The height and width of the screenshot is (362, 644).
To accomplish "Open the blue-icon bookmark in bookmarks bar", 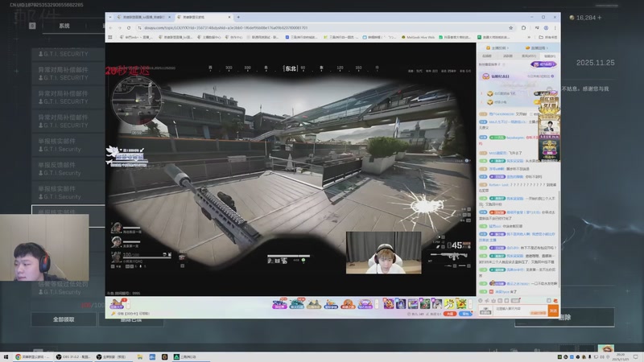I will point(301,37).
